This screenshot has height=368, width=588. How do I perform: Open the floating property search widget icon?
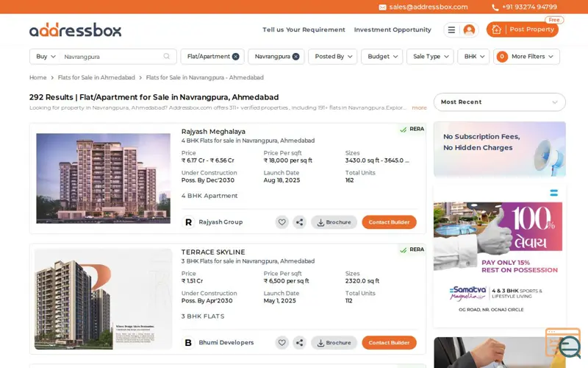[563, 343]
